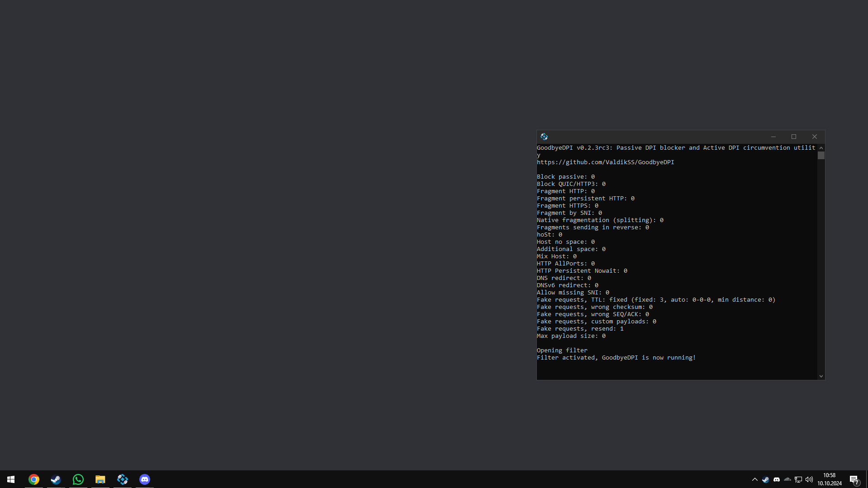Click the console scrollbar up arrow
This screenshot has width=868, height=488.
coord(821,148)
